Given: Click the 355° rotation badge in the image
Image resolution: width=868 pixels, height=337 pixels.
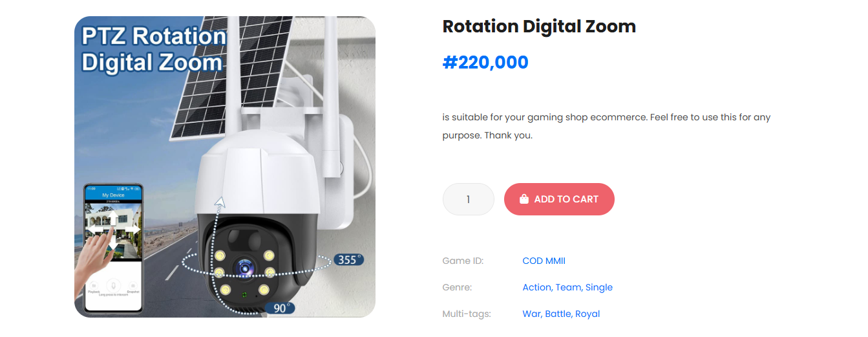Looking at the screenshot, I should coord(348,260).
